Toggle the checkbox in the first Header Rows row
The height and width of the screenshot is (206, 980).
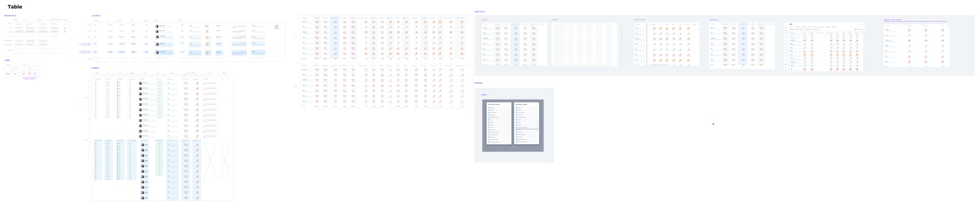click(65, 24)
